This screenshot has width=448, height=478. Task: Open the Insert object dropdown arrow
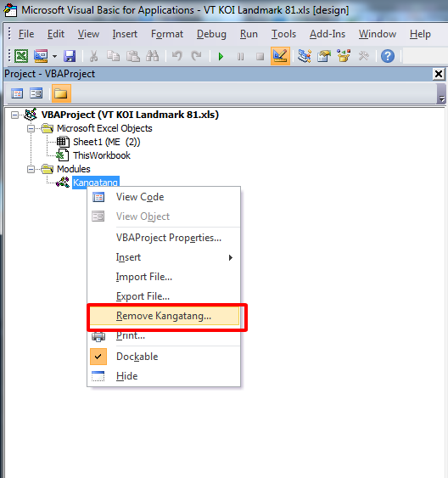(54, 56)
